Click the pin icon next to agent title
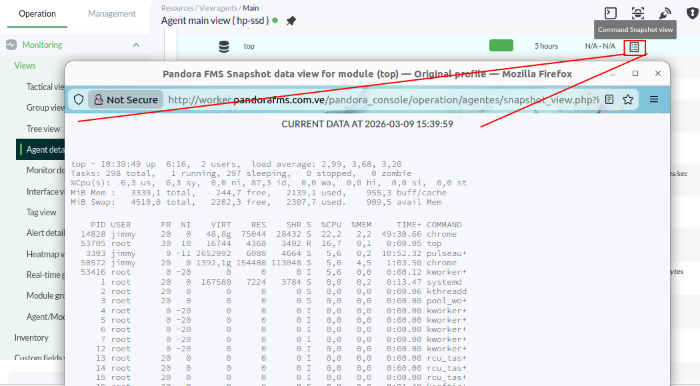This screenshot has height=386, width=700. pyautogui.click(x=291, y=21)
